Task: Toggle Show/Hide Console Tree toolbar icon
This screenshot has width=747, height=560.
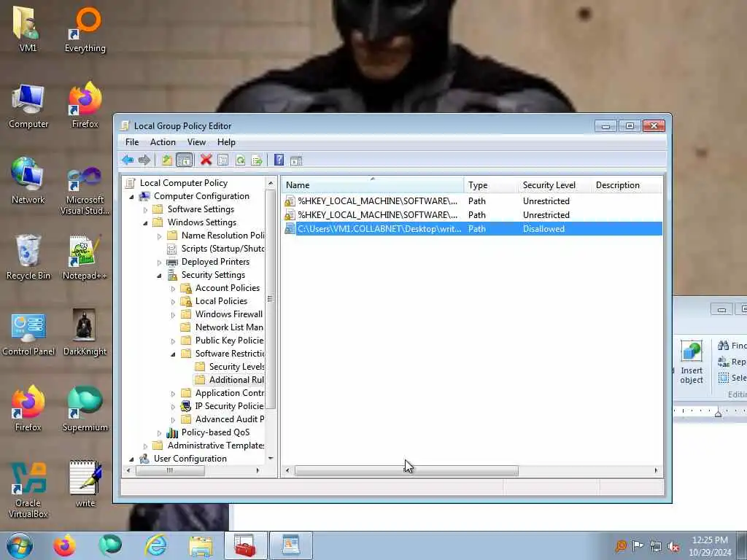Action: (185, 160)
